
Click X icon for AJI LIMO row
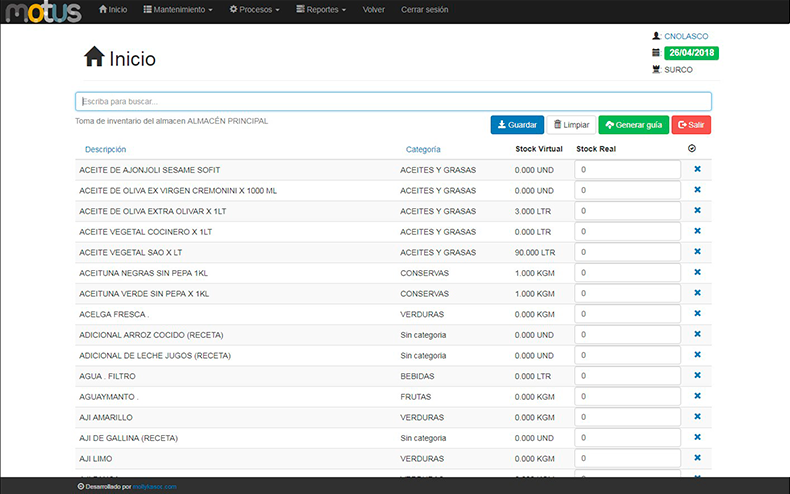697,458
